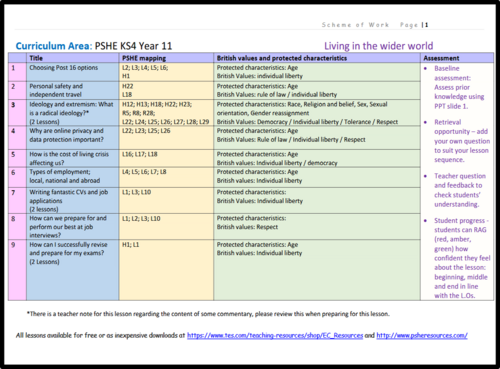Select the 'British values and protected characteristics' header
This screenshot has width=500, height=369.
pos(282,58)
